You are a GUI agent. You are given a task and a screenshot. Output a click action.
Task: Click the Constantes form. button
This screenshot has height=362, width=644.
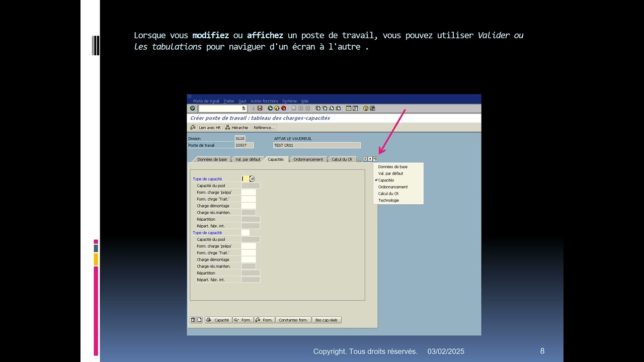293,320
